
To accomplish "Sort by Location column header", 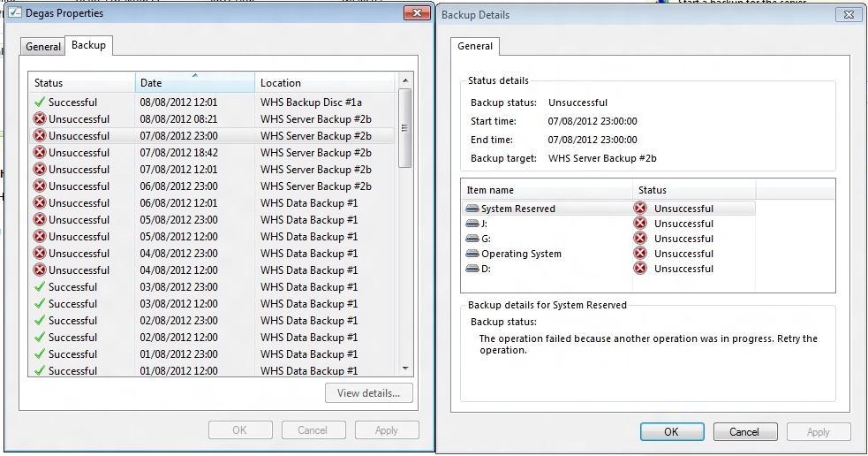I will (x=325, y=83).
